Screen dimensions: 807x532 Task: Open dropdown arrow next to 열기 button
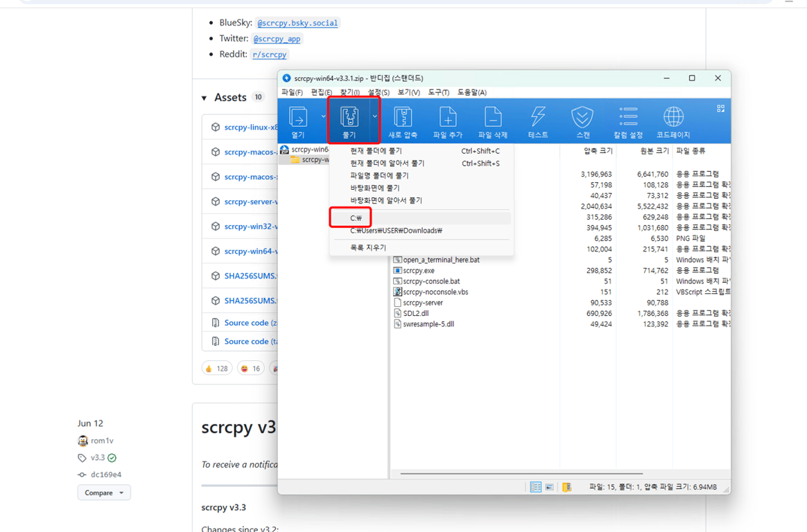pos(323,116)
